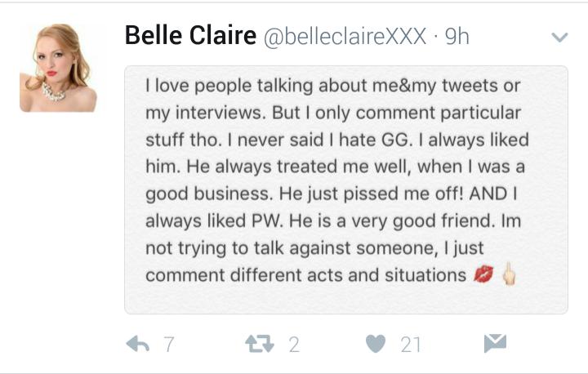
Task: View the reply count of 7
Action: 169,345
